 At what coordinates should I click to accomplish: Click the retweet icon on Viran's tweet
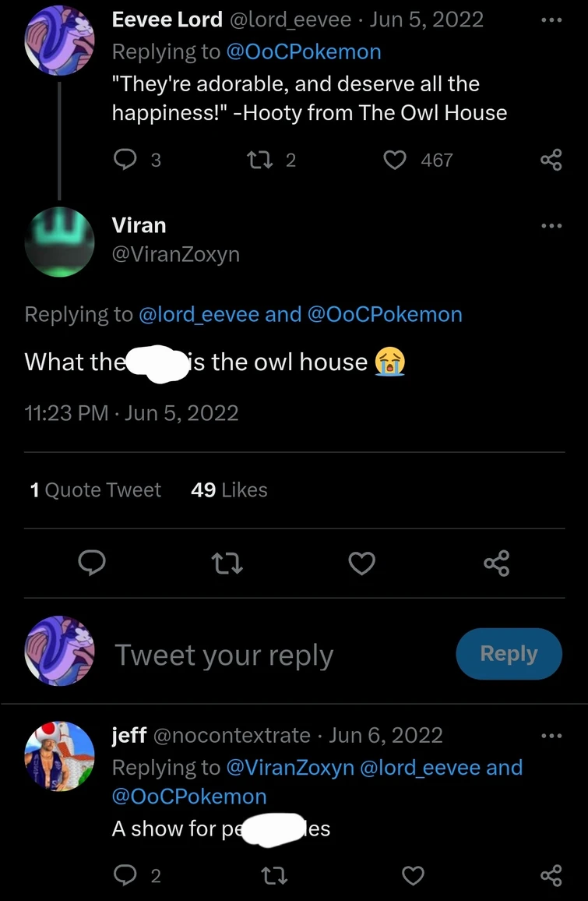(x=226, y=563)
